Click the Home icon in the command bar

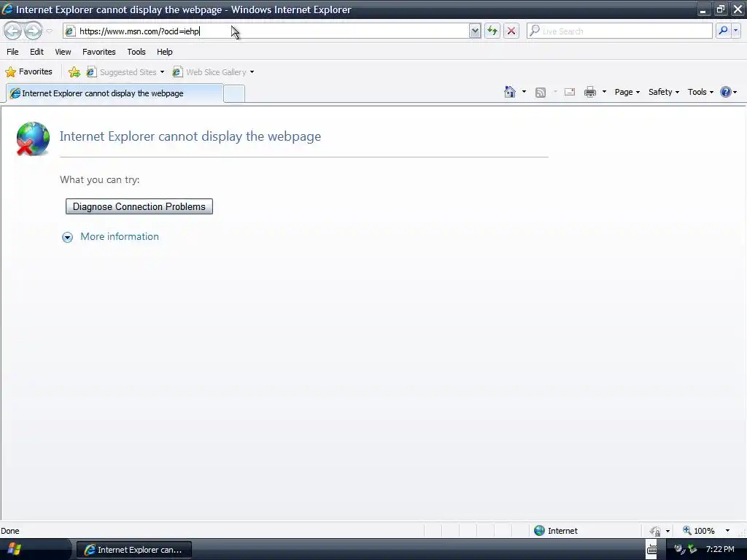pos(510,92)
